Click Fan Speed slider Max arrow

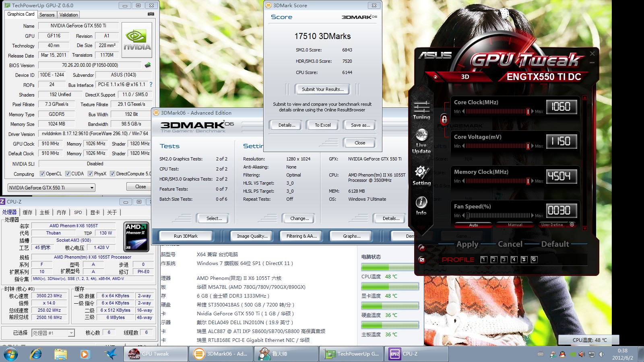click(x=533, y=216)
